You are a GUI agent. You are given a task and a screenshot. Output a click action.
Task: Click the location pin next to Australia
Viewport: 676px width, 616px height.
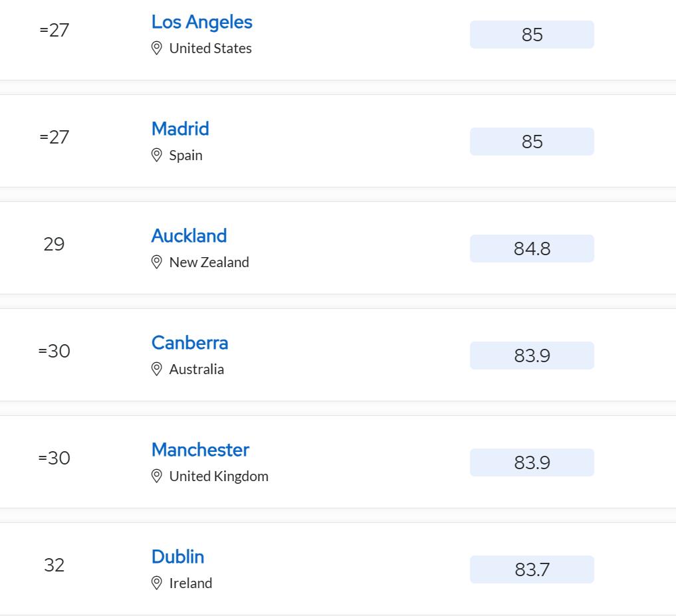tap(157, 369)
